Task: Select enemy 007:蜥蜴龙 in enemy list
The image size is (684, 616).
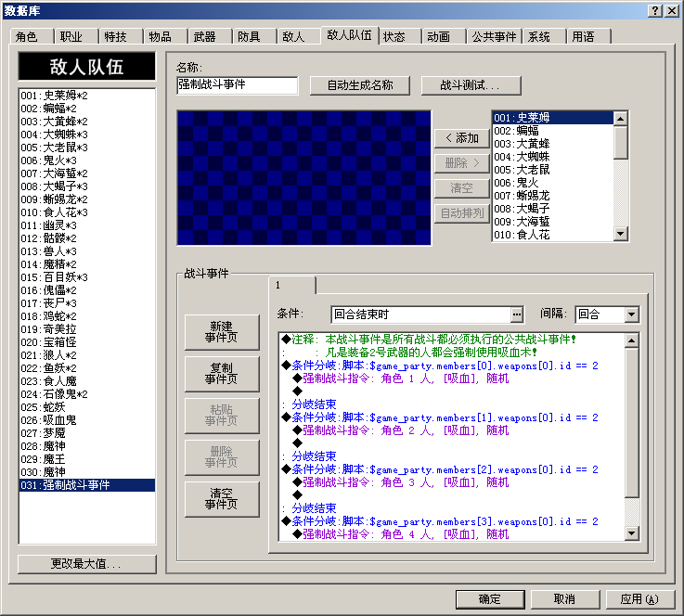Action: click(x=553, y=196)
